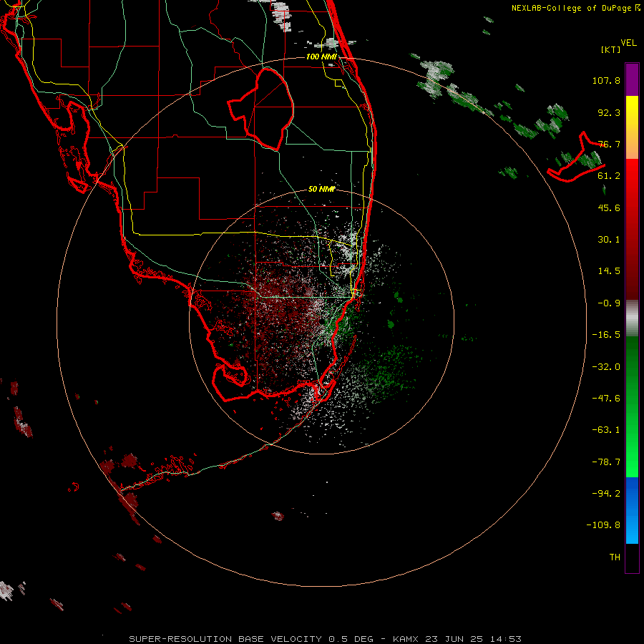Image resolution: width=644 pixels, height=644 pixels.
Task: Click the Lake Okeechobee outline on the map
Action: click(x=261, y=109)
